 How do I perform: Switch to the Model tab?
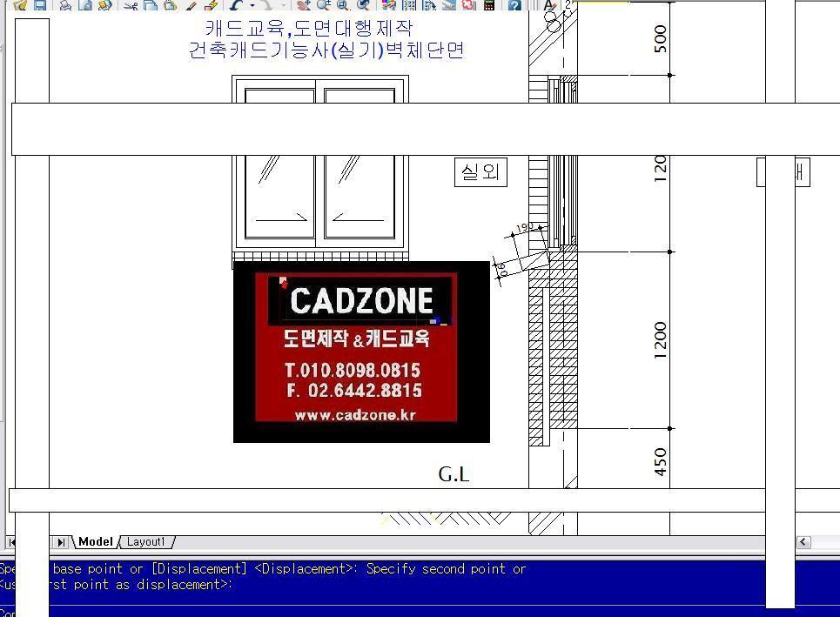pos(96,541)
